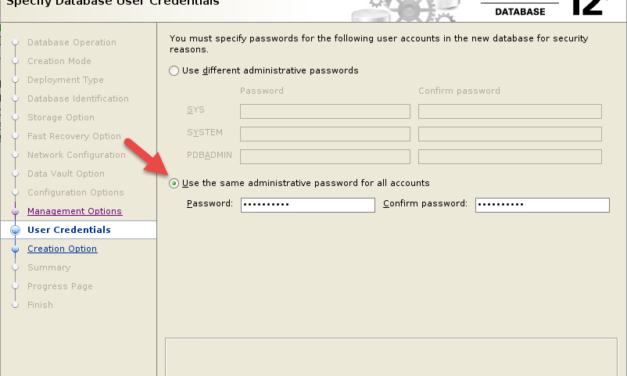The height and width of the screenshot is (376, 627).
Task: Click the PDBADMIN password field
Action: (325, 156)
